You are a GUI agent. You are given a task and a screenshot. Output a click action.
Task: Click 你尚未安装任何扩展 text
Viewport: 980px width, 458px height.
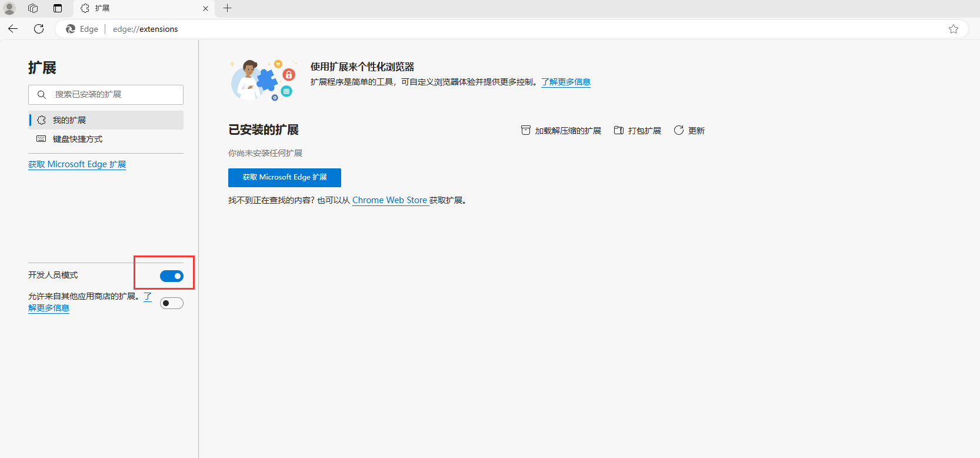tap(265, 153)
